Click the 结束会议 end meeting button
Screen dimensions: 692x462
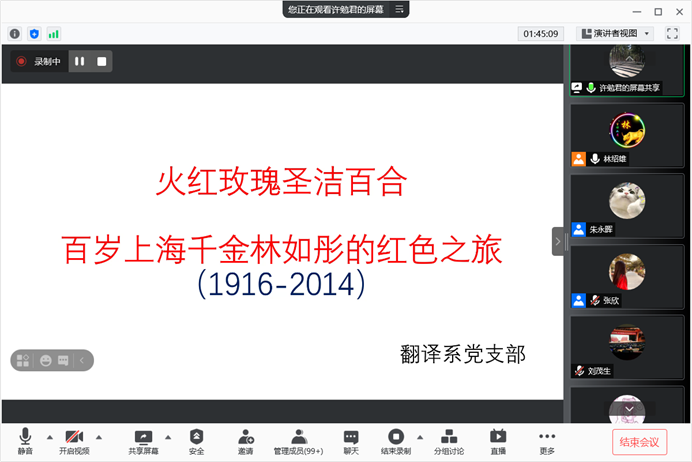pyautogui.click(x=639, y=441)
